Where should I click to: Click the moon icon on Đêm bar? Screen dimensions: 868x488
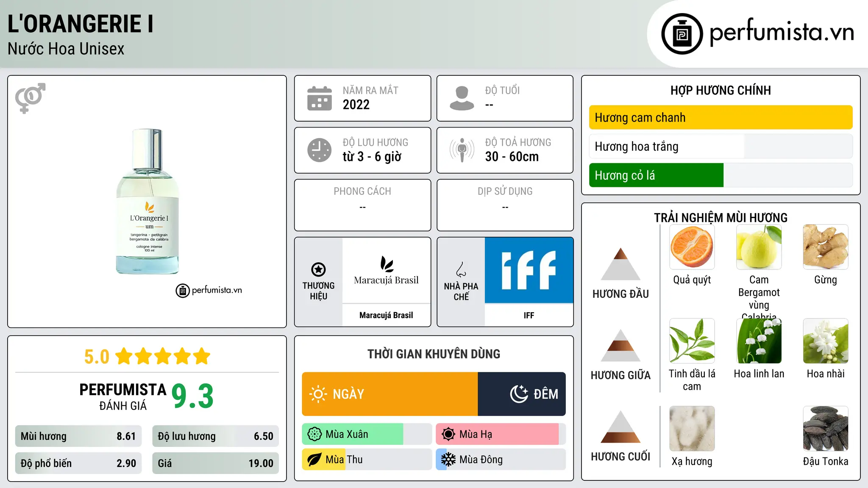[x=519, y=394]
